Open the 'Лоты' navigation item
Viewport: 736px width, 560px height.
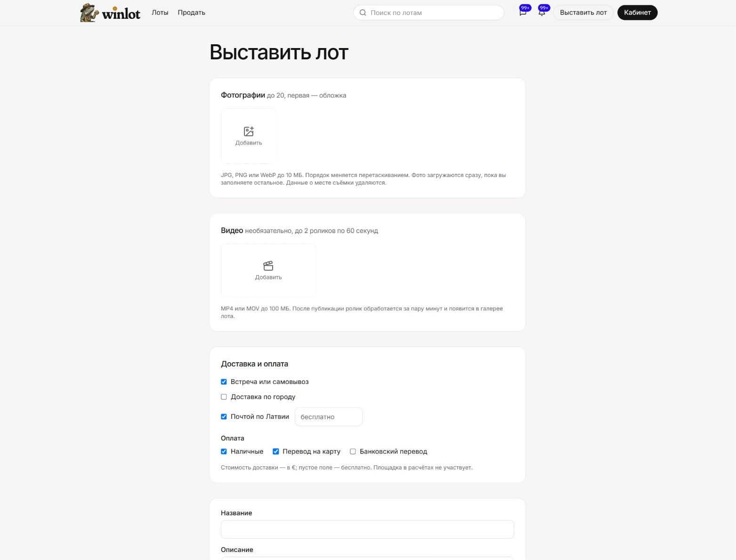pyautogui.click(x=160, y=13)
